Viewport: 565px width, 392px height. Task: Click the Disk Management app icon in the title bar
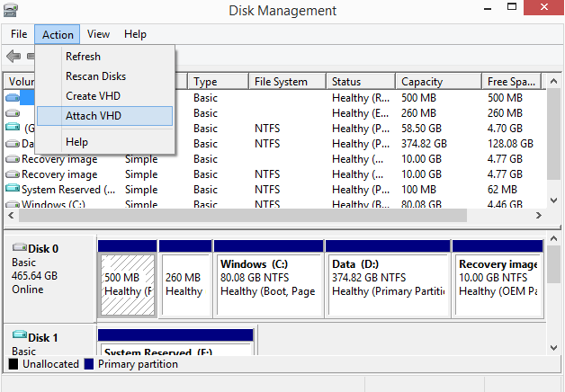(11, 10)
